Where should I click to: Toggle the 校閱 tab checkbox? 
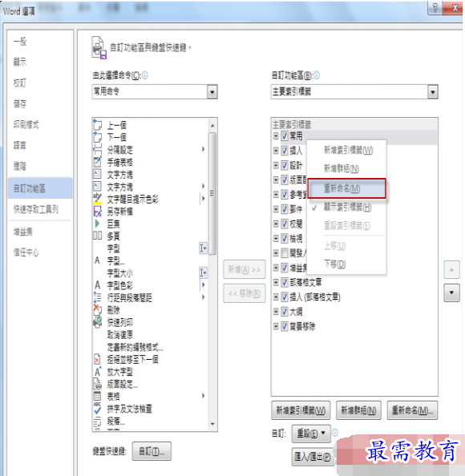285,224
